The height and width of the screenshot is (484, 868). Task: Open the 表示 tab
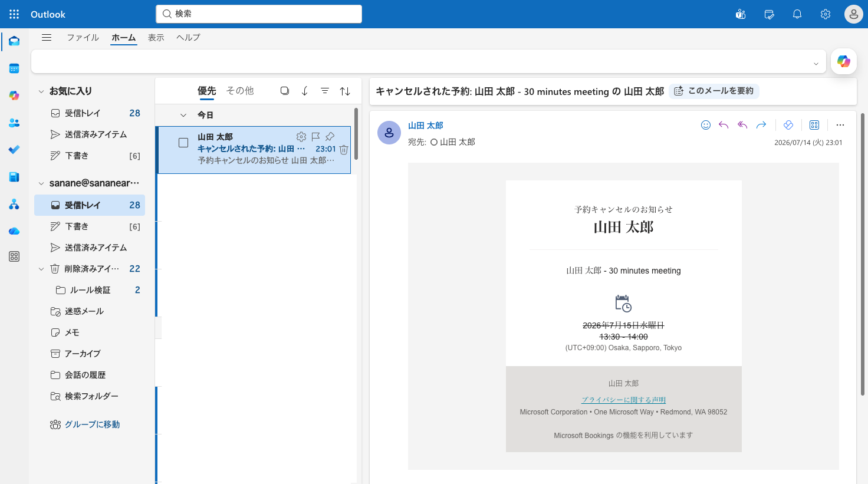156,37
